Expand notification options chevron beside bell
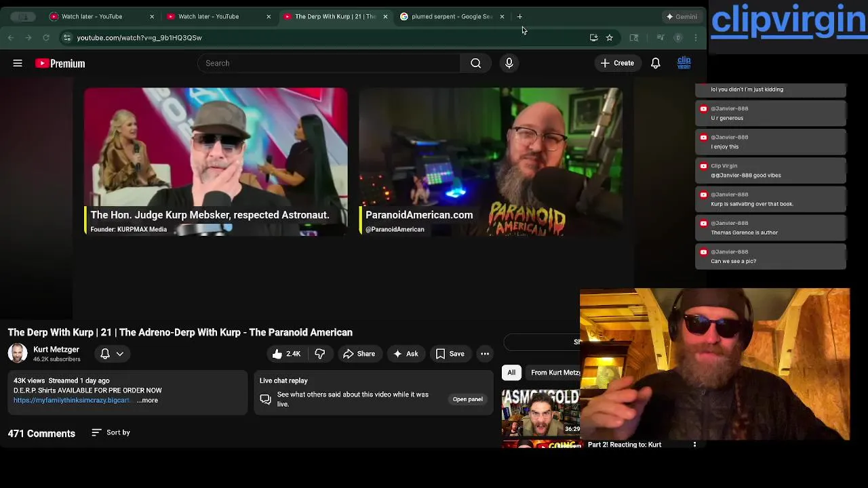Image resolution: width=868 pixels, height=488 pixels. [x=120, y=354]
